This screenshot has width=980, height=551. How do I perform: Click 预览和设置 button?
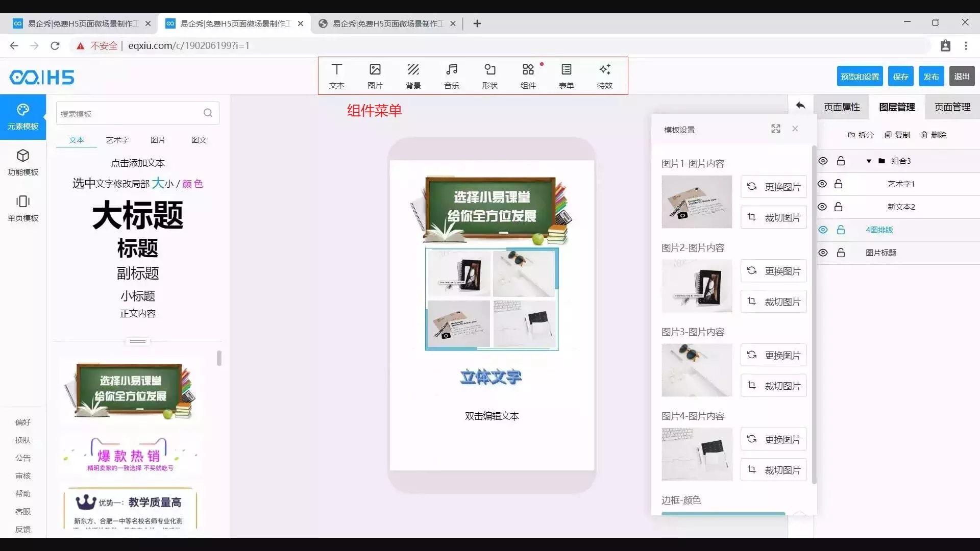point(860,77)
